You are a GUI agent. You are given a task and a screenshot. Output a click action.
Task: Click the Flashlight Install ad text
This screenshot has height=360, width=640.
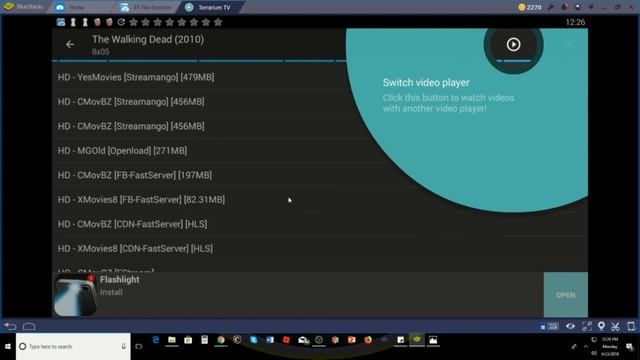(111, 292)
